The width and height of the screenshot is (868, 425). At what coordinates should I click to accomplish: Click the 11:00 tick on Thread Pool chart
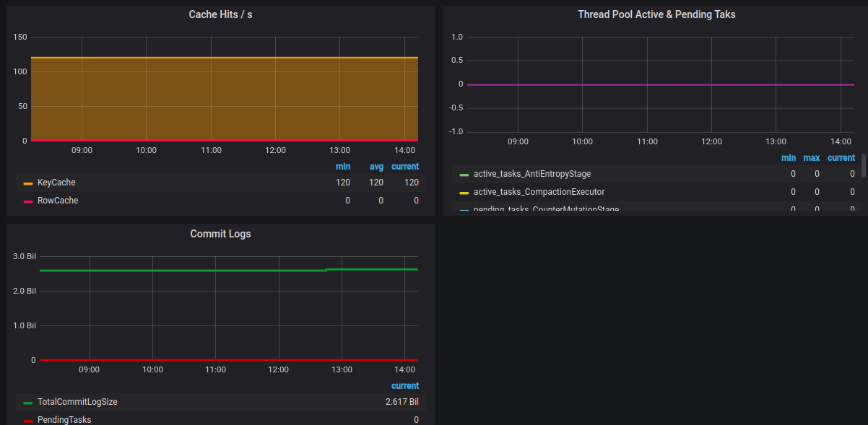(647, 141)
